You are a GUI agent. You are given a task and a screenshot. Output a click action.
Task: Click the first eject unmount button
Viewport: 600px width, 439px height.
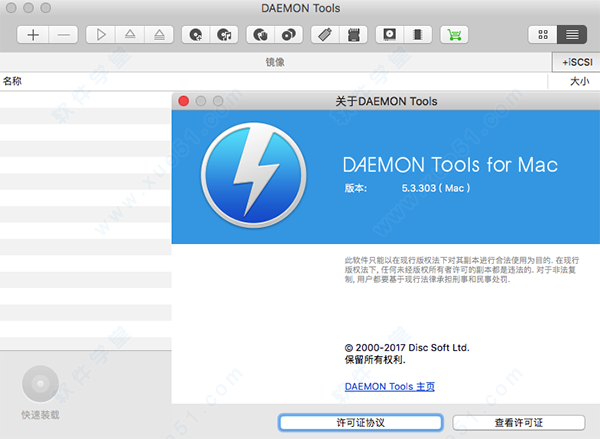click(130, 35)
